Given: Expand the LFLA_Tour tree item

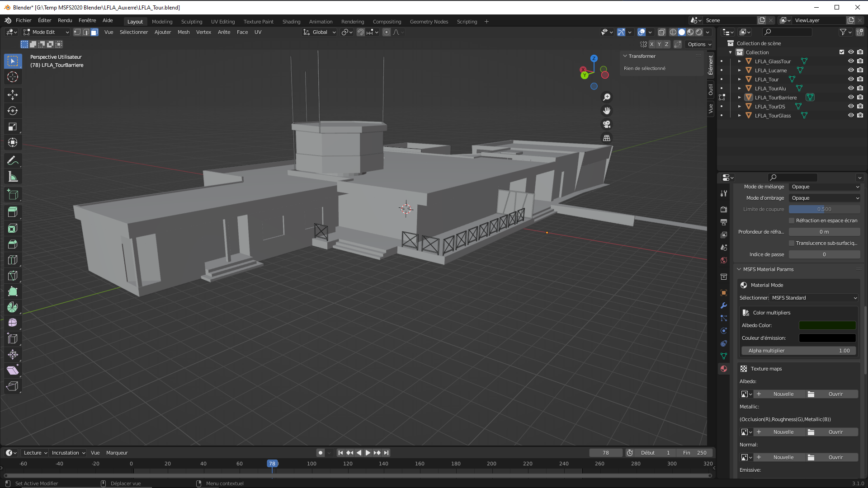Looking at the screenshot, I should (x=740, y=79).
